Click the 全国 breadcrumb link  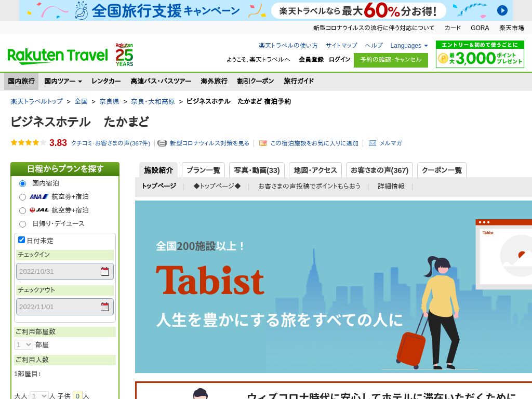(81, 101)
